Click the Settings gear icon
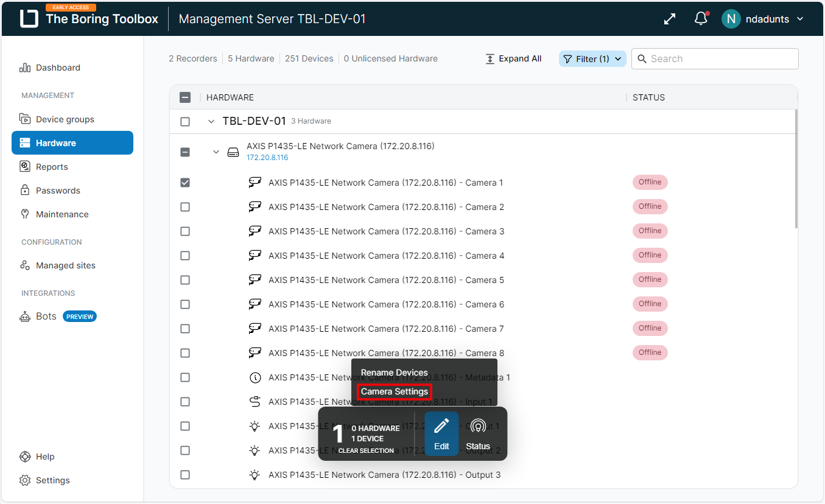Screen dimensions: 825x504 click(x=25, y=480)
